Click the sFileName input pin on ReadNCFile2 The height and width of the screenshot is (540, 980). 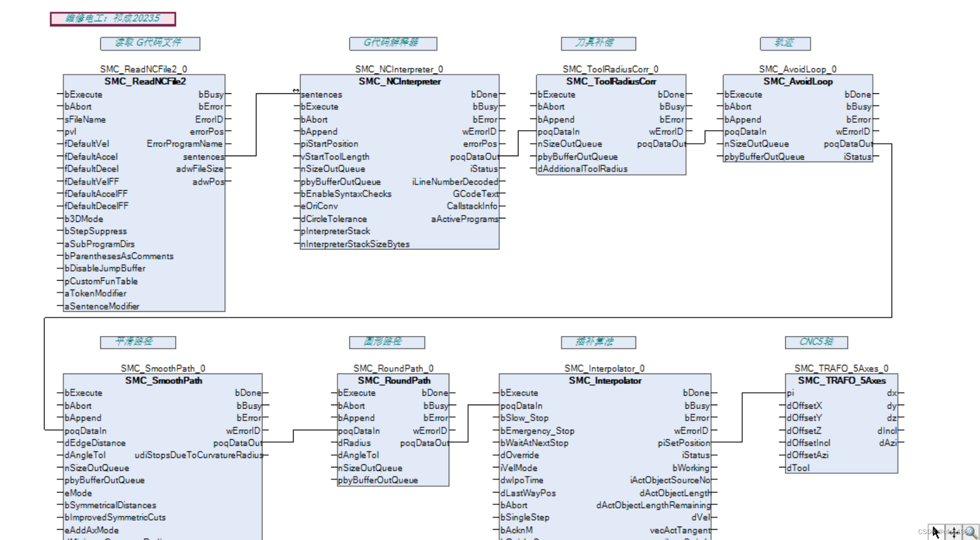click(85, 120)
